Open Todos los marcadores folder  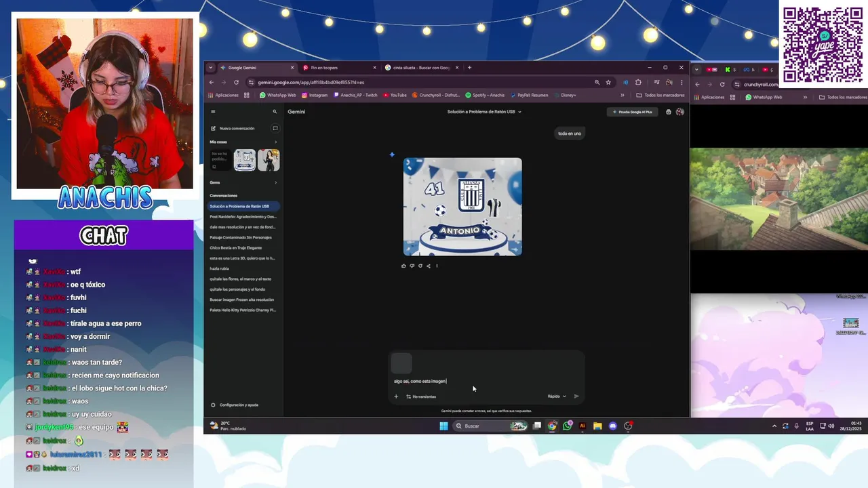pyautogui.click(x=660, y=95)
